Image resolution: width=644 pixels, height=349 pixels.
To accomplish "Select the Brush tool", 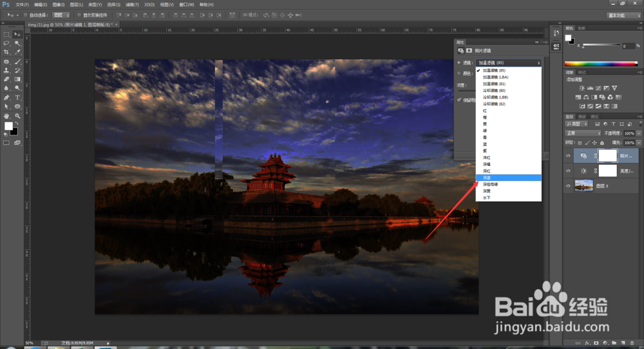I will pos(17,62).
